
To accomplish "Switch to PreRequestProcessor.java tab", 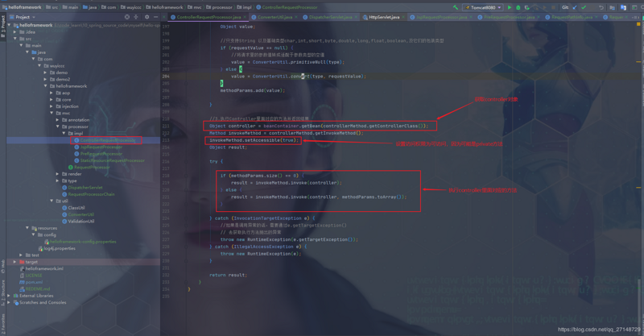I will click(x=509, y=17).
